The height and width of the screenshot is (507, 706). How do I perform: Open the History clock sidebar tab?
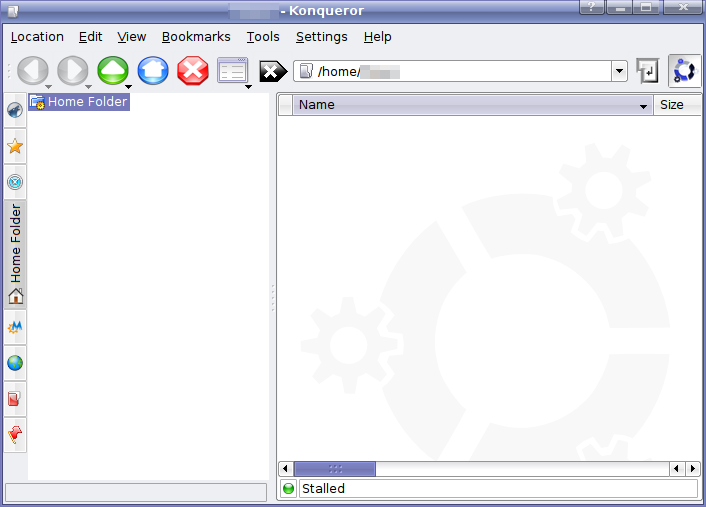pos(15,182)
